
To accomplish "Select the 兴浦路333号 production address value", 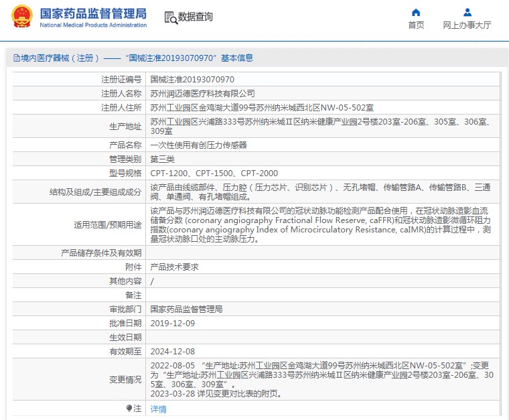I will (321, 126).
